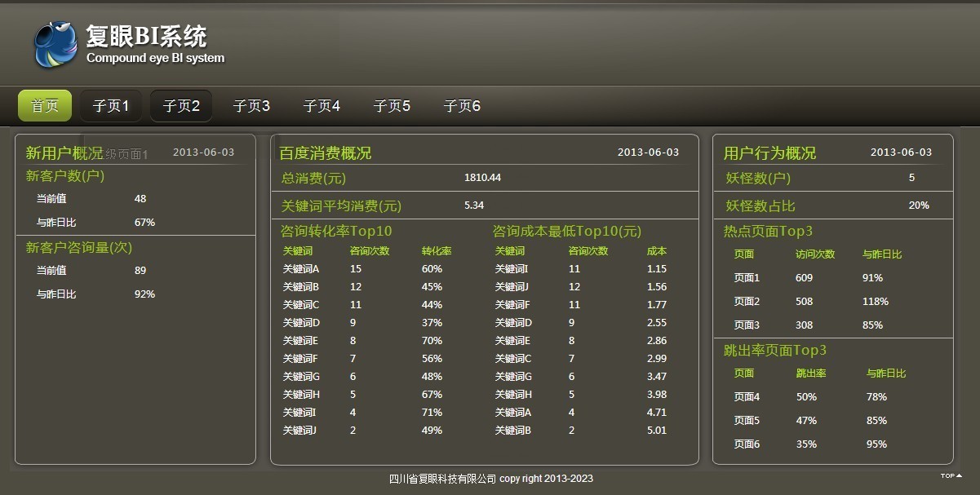Click the 转化率 column header
This screenshot has width=980, height=495.
tap(437, 251)
